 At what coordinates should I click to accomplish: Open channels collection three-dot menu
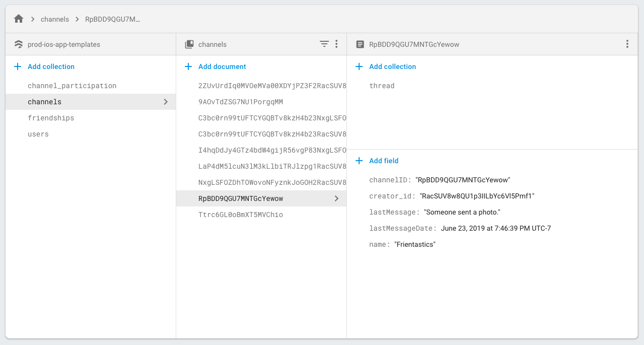(336, 44)
